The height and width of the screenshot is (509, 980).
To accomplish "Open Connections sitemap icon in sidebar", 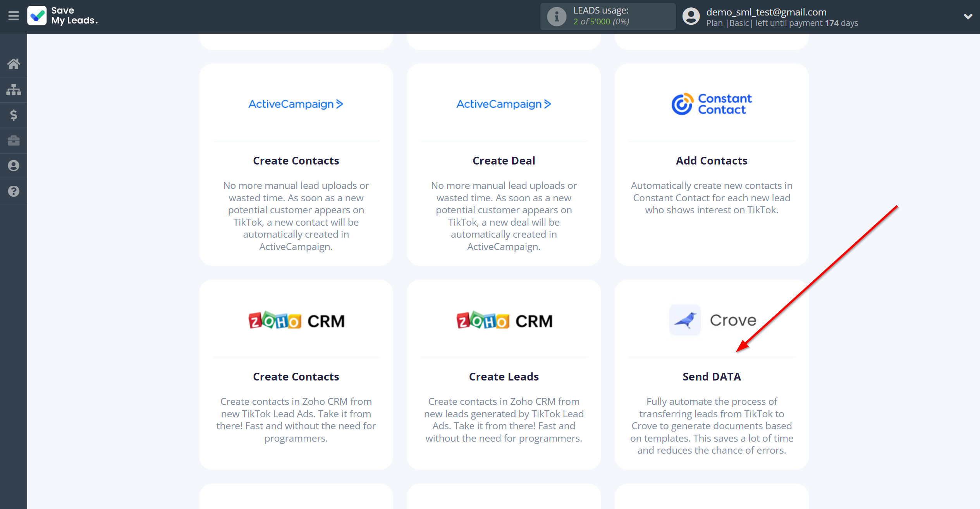I will [x=14, y=89].
